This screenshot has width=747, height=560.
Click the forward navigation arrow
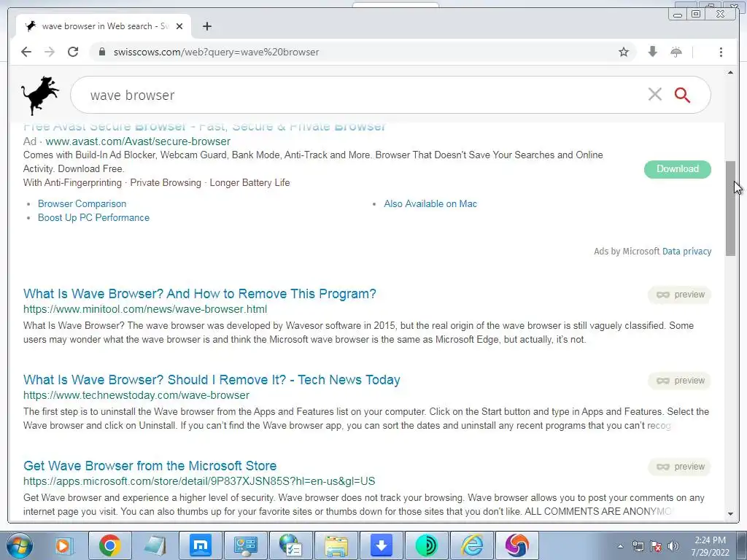50,52
